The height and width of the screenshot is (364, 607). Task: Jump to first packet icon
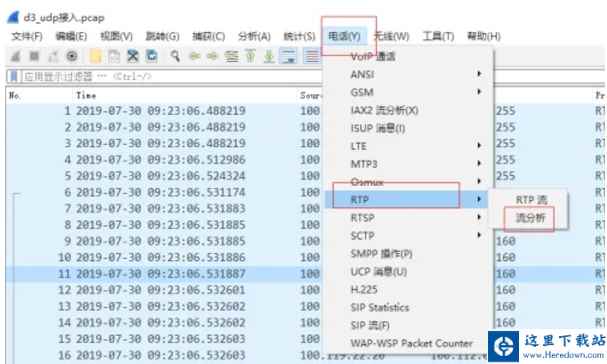click(x=250, y=57)
